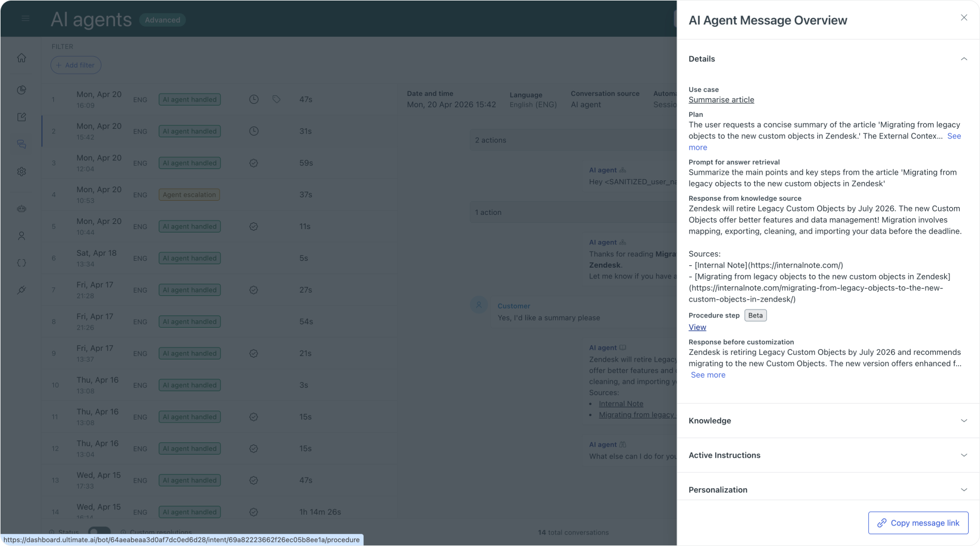Open the bot sidebar icon
The image size is (980, 546).
(22, 209)
